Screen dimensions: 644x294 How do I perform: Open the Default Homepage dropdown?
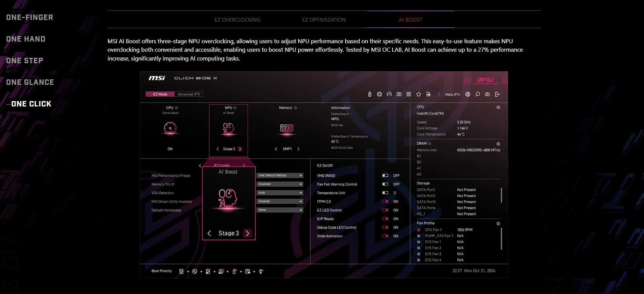[x=279, y=210]
